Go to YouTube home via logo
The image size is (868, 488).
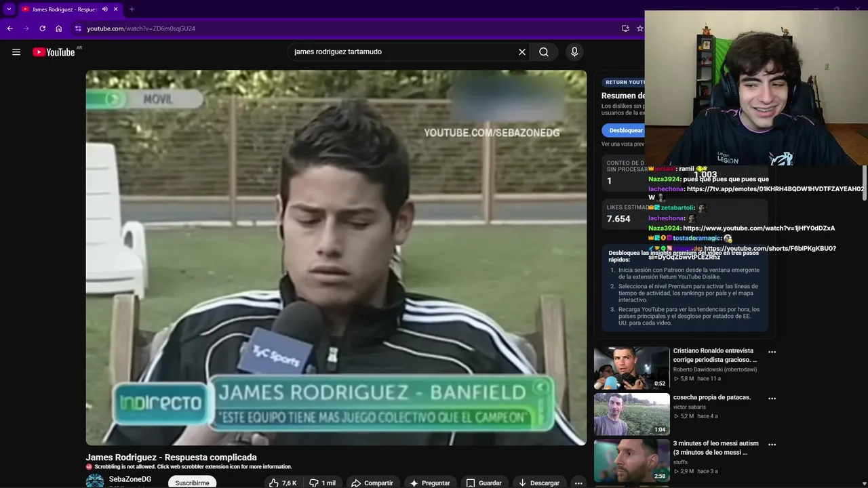pyautogui.click(x=54, y=52)
